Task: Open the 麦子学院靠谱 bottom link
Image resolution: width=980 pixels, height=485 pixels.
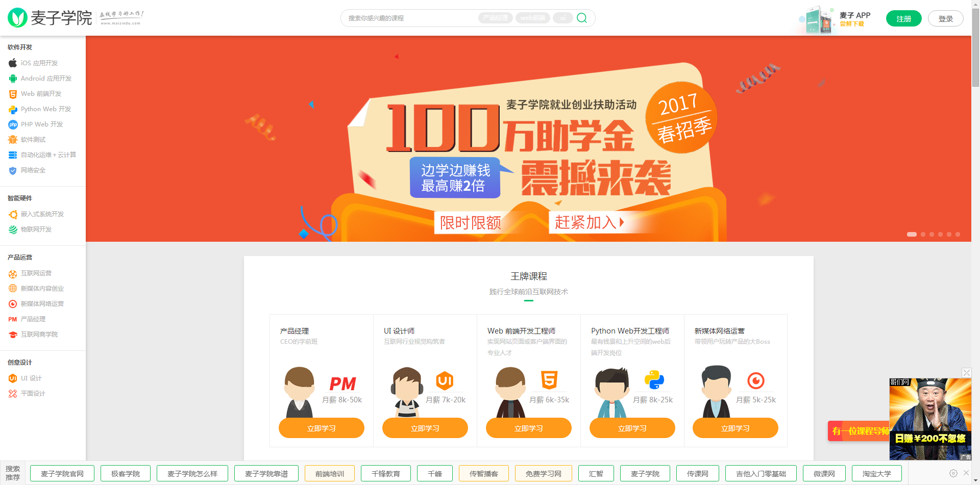Action: (x=266, y=473)
